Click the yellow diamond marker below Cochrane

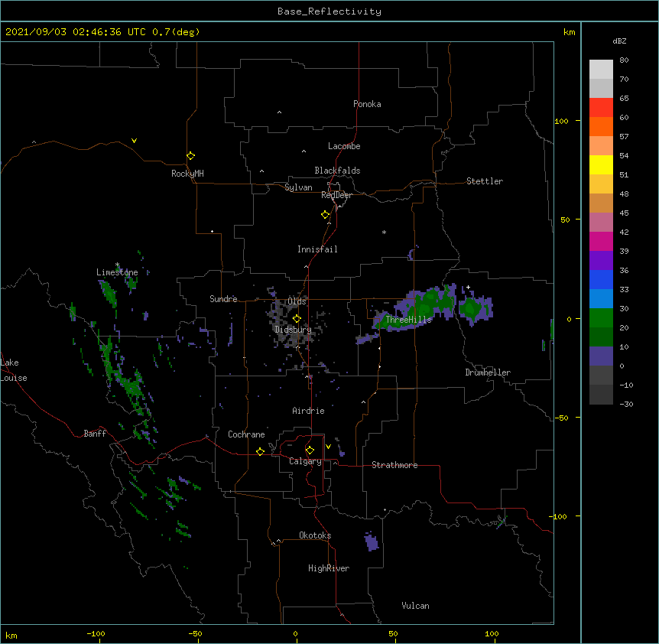260,451
